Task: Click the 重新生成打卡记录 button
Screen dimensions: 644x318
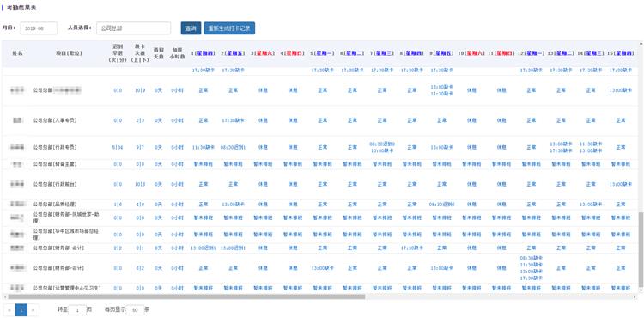Action: [229, 28]
